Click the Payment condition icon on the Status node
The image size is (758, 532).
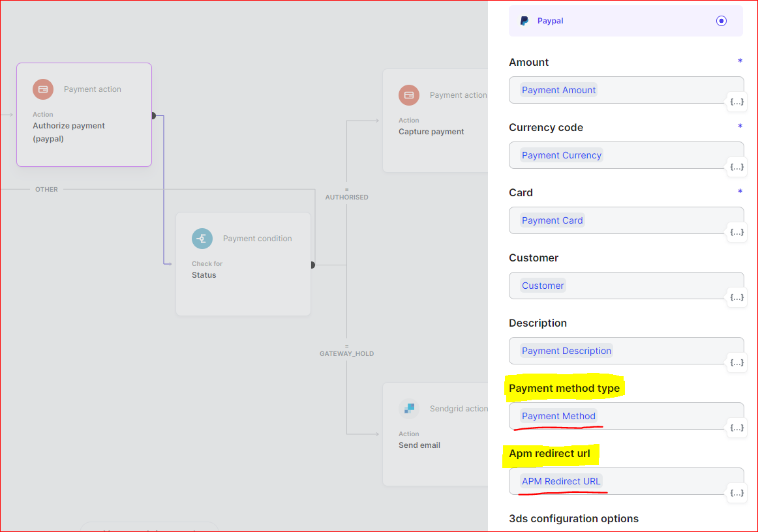pos(202,239)
